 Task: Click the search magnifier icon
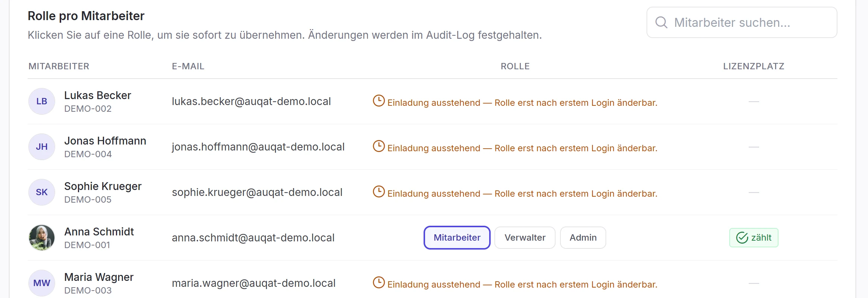[x=661, y=22]
